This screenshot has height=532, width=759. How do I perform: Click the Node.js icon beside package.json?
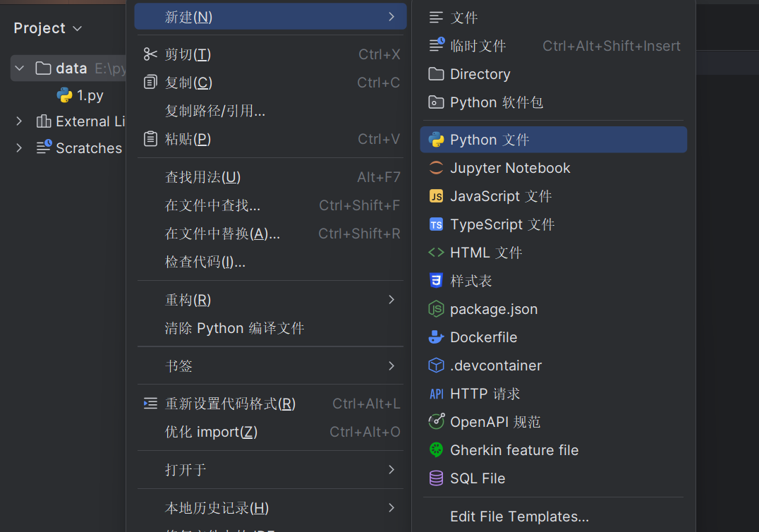tap(436, 309)
